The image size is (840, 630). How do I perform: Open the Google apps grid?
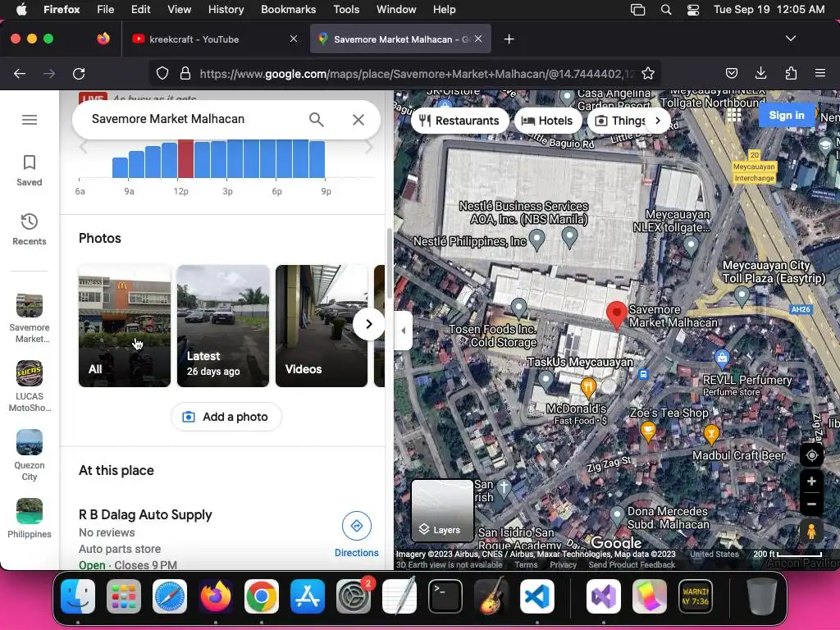point(734,115)
